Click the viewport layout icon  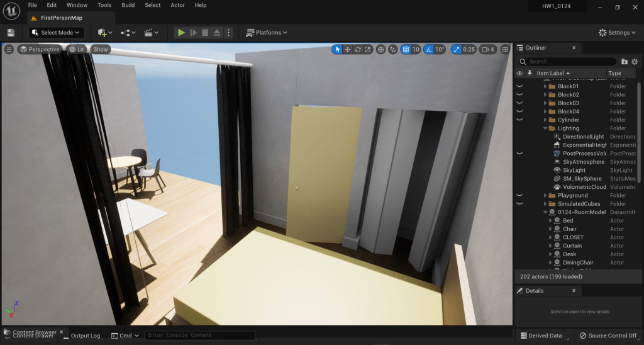pos(505,49)
